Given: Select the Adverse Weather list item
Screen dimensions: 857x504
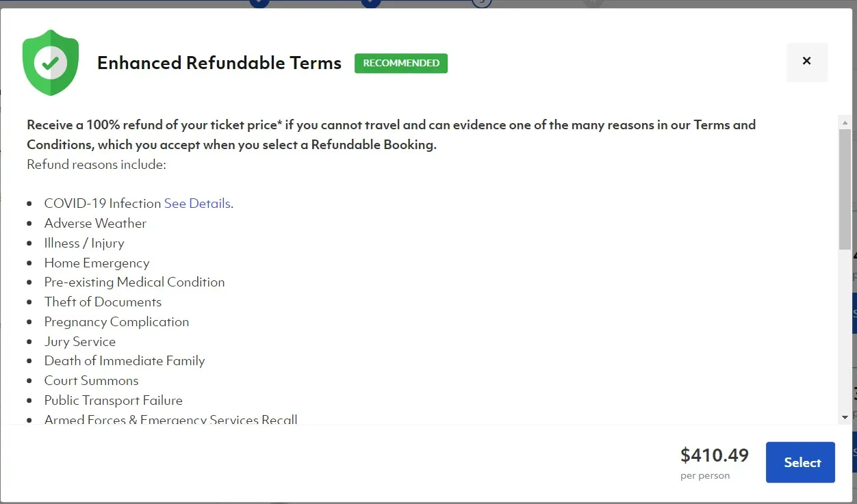Looking at the screenshot, I should pyautogui.click(x=95, y=223).
